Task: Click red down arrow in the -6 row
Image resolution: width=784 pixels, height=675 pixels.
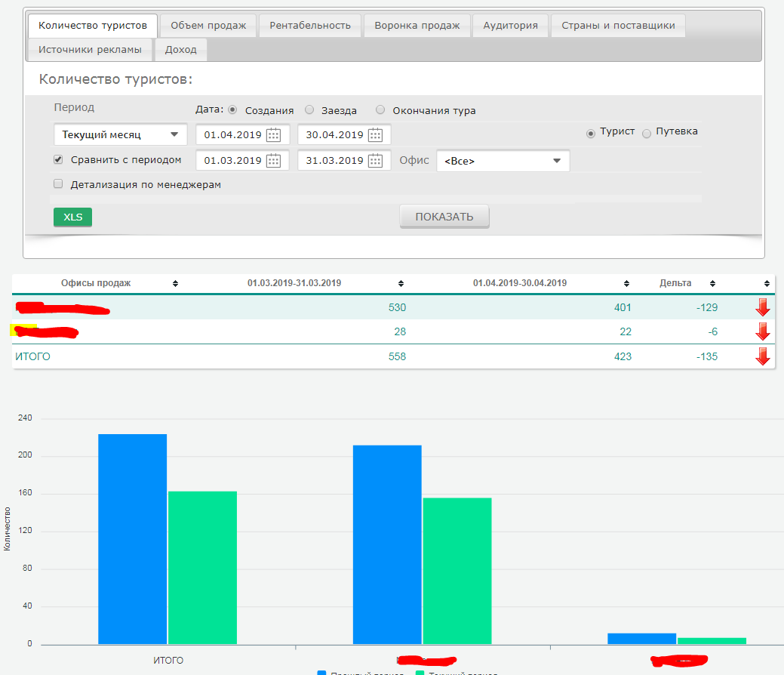Action: click(x=763, y=331)
